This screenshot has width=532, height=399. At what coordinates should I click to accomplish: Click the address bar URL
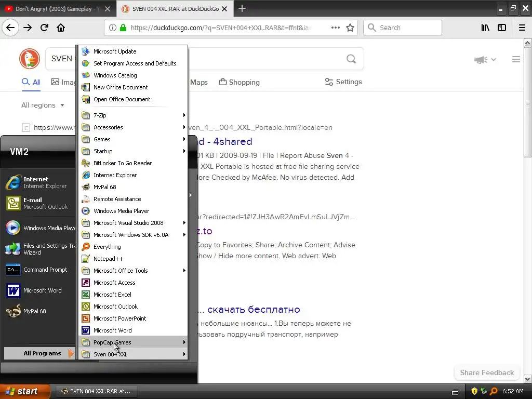pyautogui.click(x=220, y=28)
